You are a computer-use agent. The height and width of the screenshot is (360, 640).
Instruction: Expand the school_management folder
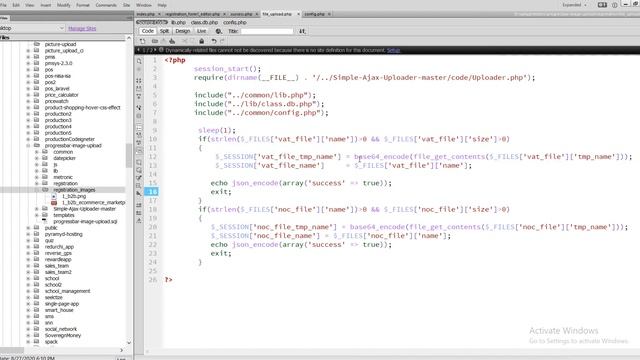pyautogui.click(x=28, y=291)
